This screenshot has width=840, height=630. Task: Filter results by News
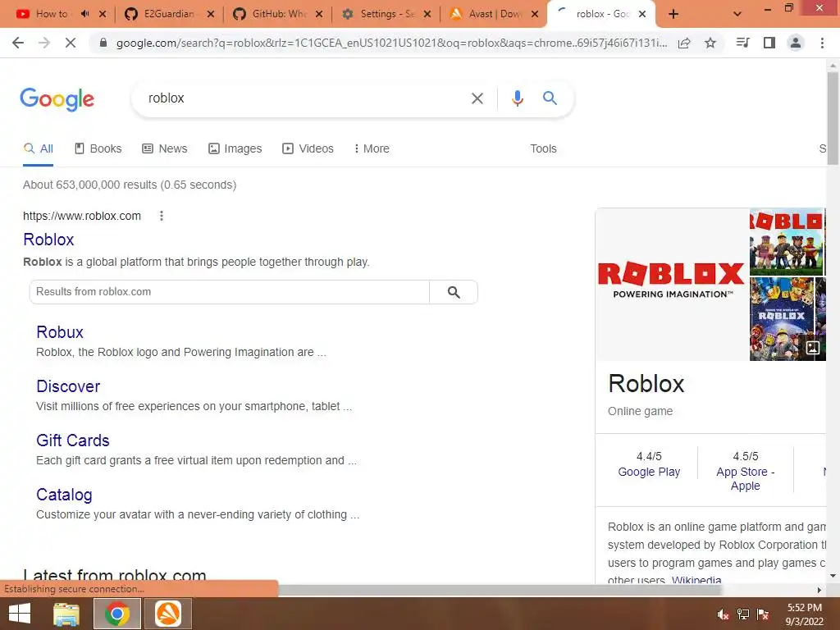coord(164,148)
